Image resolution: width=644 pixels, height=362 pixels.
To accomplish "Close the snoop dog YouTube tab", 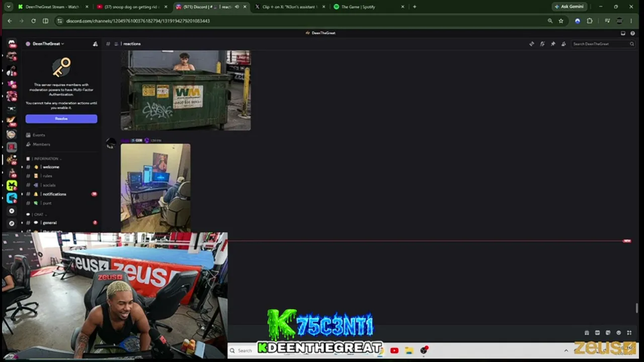I will click(x=166, y=7).
